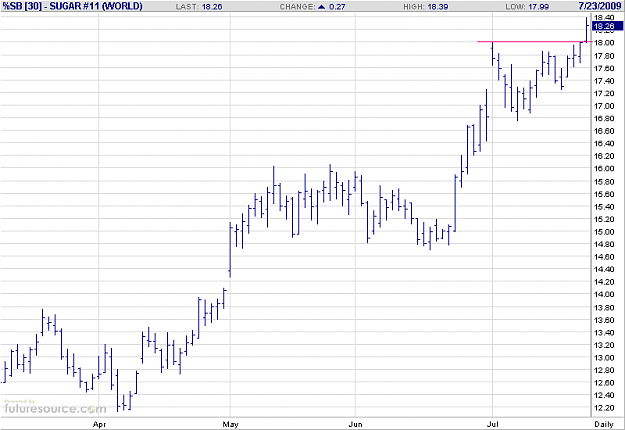Click the Daily interval label
This screenshot has height=430, width=625.
click(604, 424)
